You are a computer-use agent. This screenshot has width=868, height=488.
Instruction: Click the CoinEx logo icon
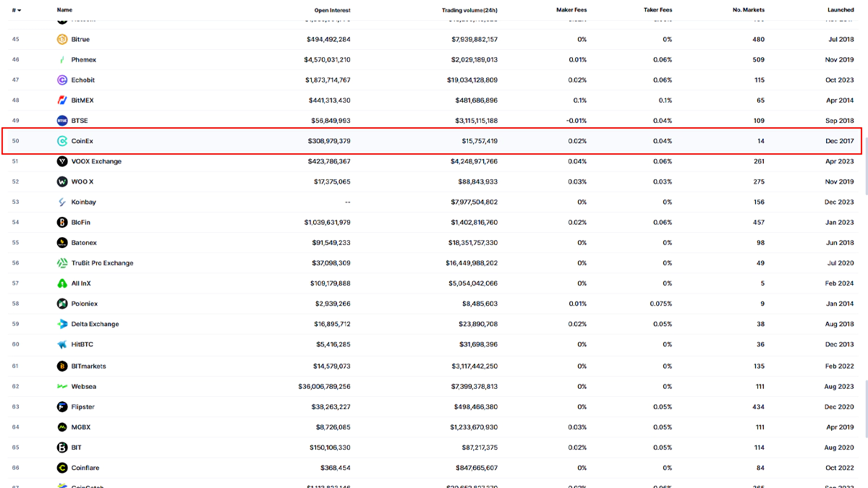[x=62, y=141]
